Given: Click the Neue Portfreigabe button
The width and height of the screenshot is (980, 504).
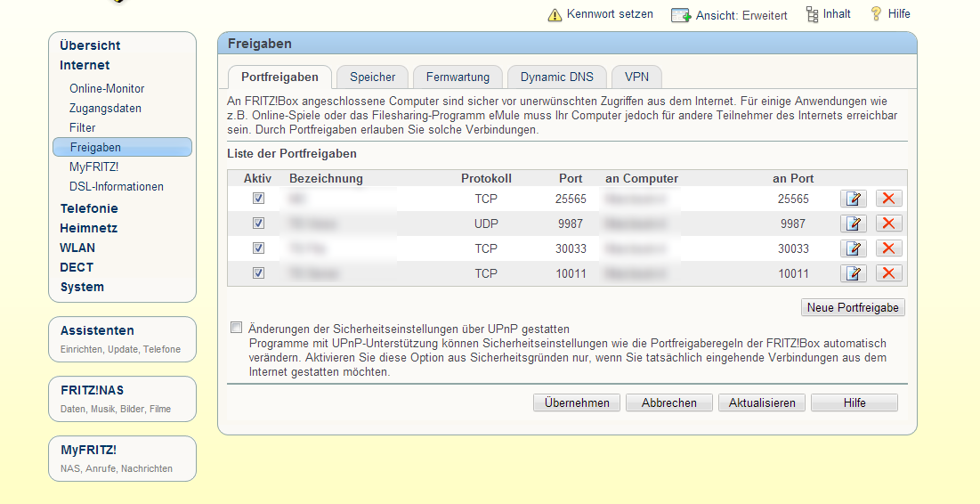Looking at the screenshot, I should pyautogui.click(x=853, y=308).
